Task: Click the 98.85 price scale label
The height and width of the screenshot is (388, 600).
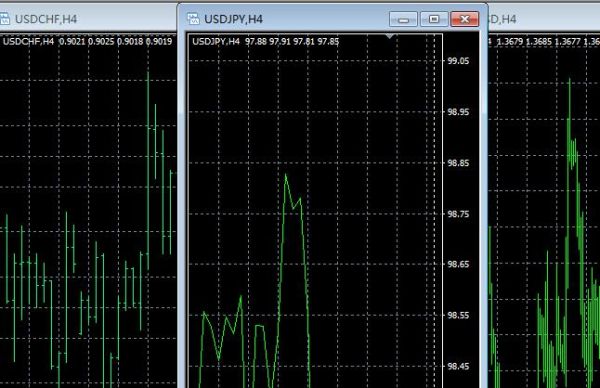Action: coord(458,163)
